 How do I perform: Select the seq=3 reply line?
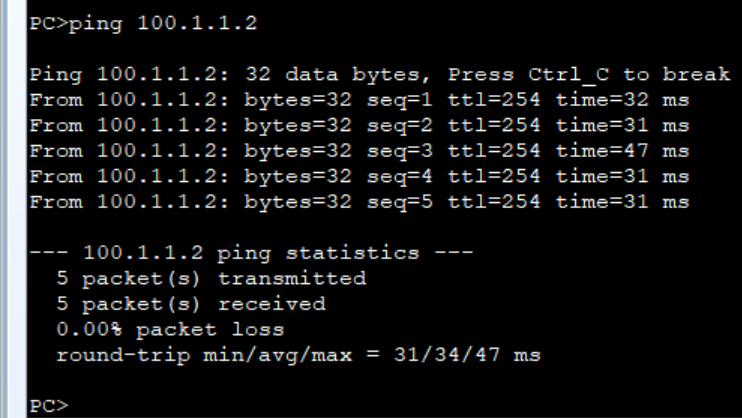(x=359, y=152)
